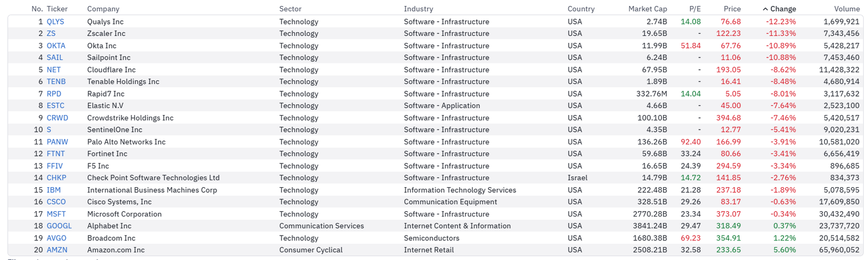Sort by Volume column header
Viewport: 868px width, 260px height.
pos(846,9)
